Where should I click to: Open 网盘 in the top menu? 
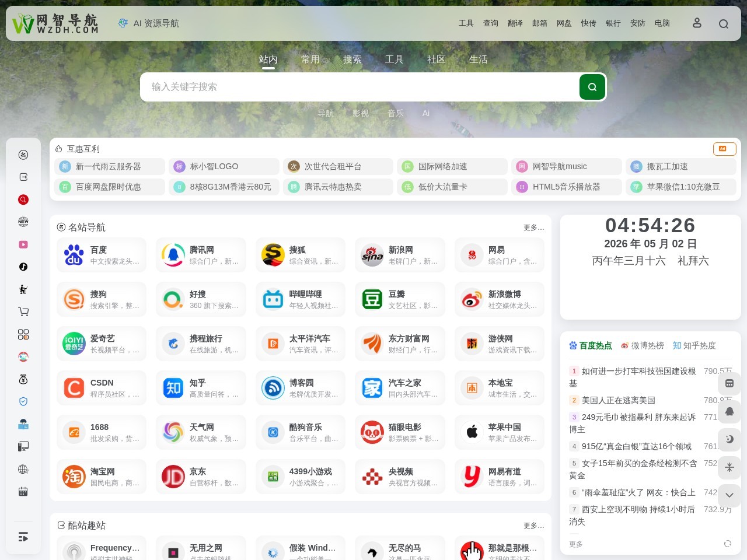(564, 23)
